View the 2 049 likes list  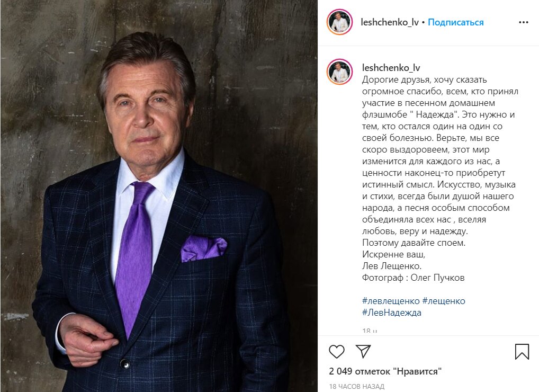385,371
